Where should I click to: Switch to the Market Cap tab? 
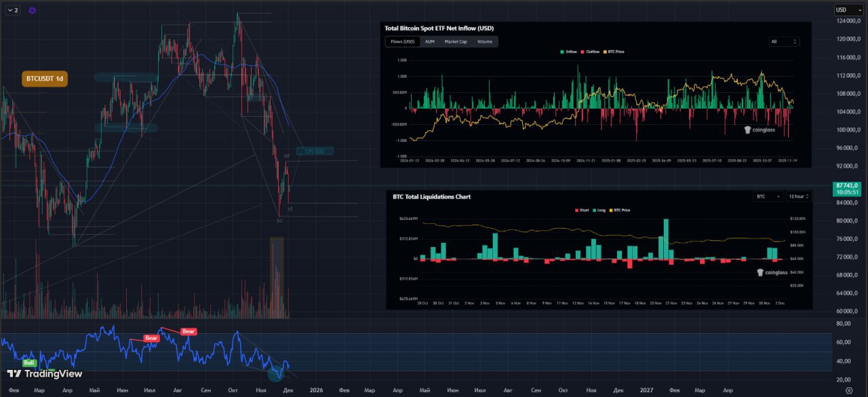click(455, 41)
